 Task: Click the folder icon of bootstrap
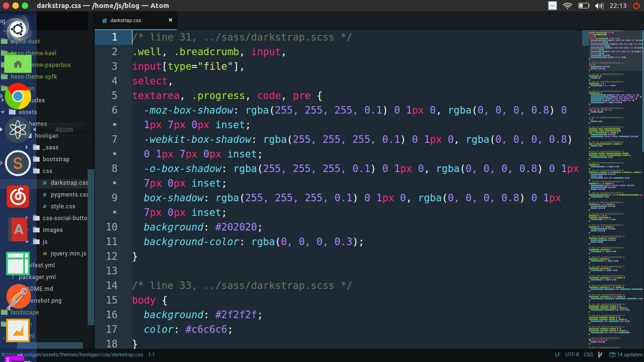(x=36, y=159)
